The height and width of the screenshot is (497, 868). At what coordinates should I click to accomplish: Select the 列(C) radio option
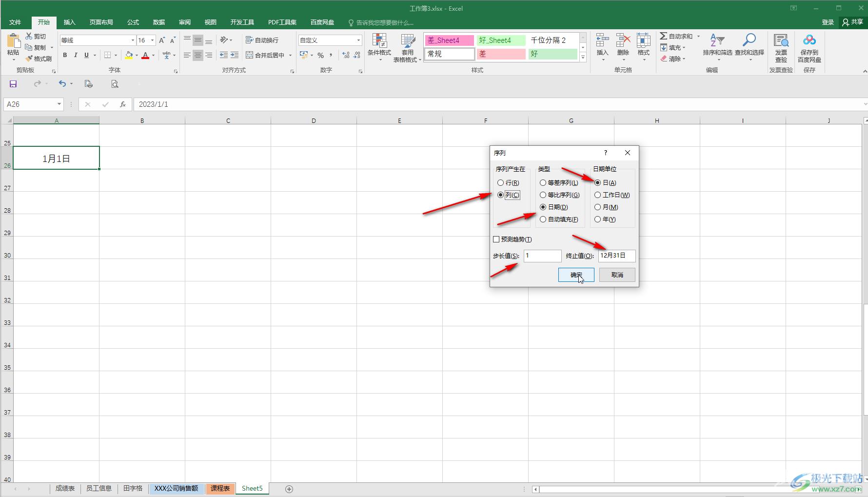[508, 195]
